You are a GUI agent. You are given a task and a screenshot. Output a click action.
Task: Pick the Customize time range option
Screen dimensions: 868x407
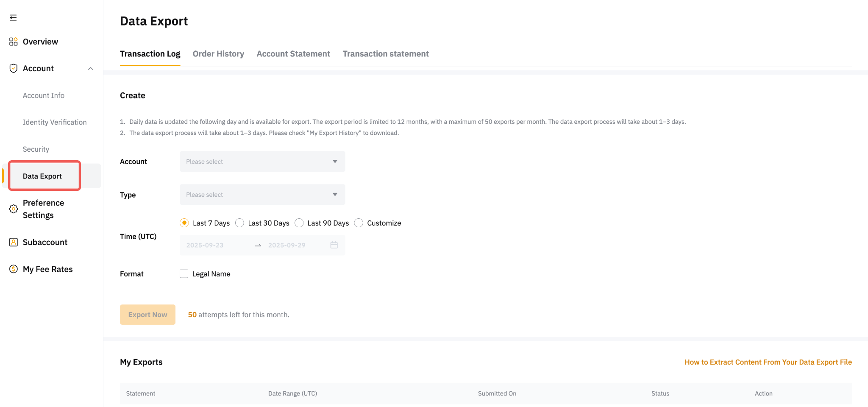(x=359, y=223)
